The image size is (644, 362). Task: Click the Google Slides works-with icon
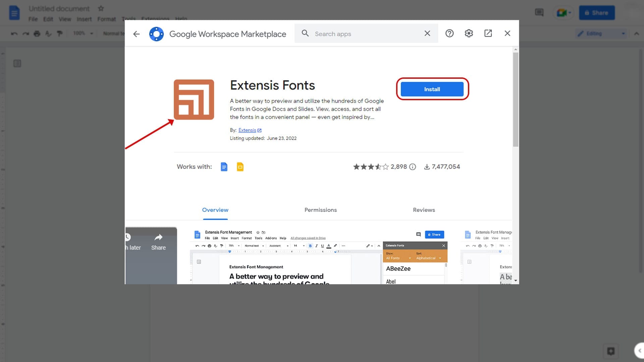(240, 167)
